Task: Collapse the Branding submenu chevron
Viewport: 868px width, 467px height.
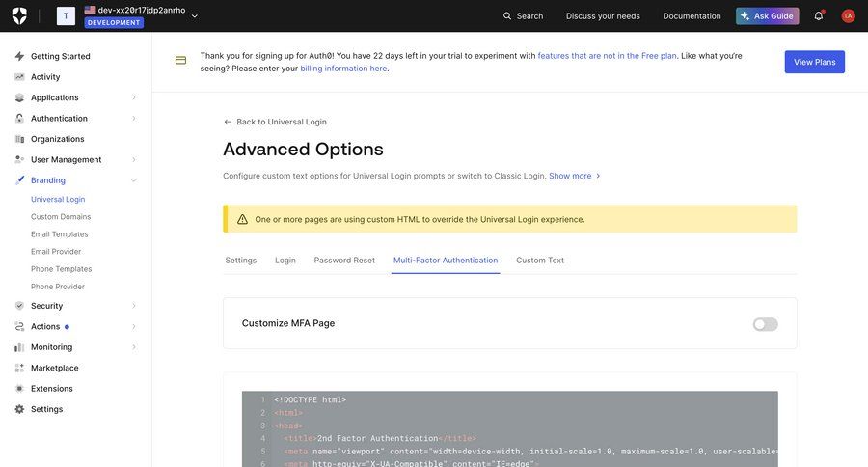Action: [134, 180]
